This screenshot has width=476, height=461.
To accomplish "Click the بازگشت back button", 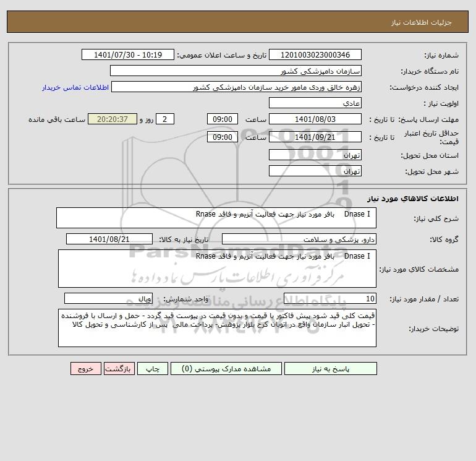I will [x=119, y=369].
